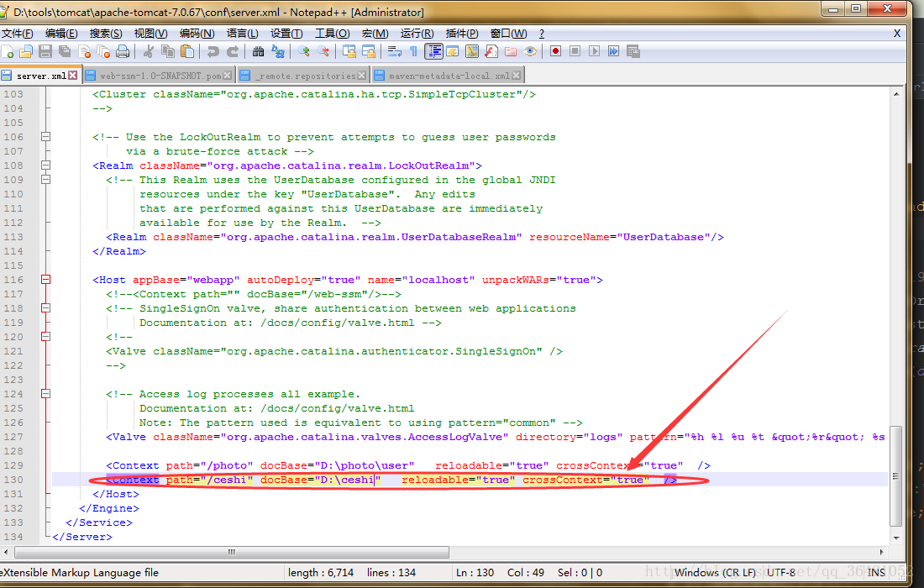Click the Cut (scissors) toolbar icon
The height and width of the screenshot is (588, 924).
coord(149,52)
